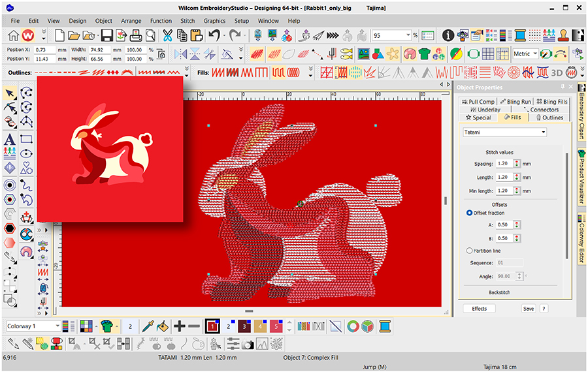Click the Effects button

pyautogui.click(x=480, y=309)
